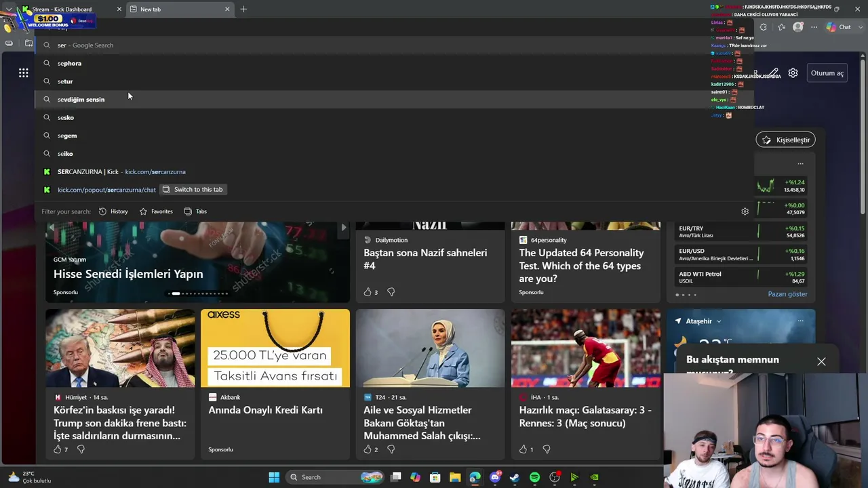The width and height of the screenshot is (868, 488).
Task: Open the ABD WTI Petrol row
Action: [741, 277]
